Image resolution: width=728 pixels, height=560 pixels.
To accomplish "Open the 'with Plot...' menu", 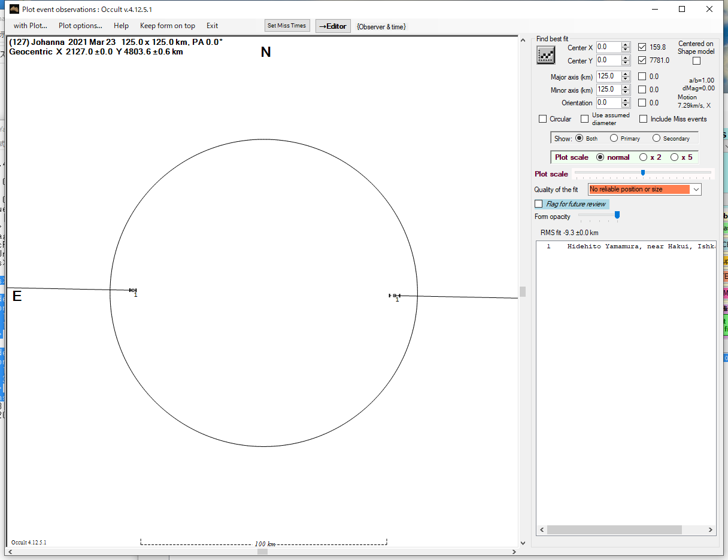I will tap(30, 26).
